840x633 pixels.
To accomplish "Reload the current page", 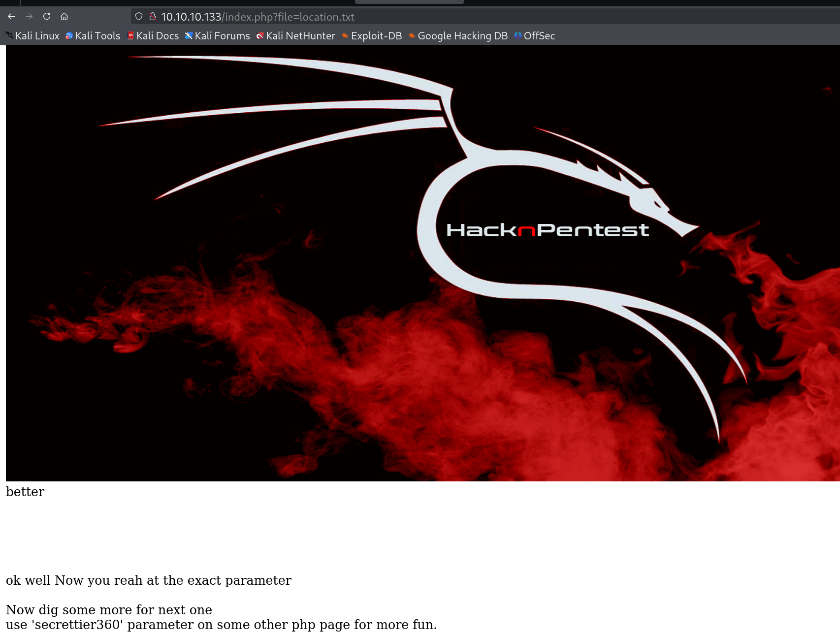I will [47, 17].
